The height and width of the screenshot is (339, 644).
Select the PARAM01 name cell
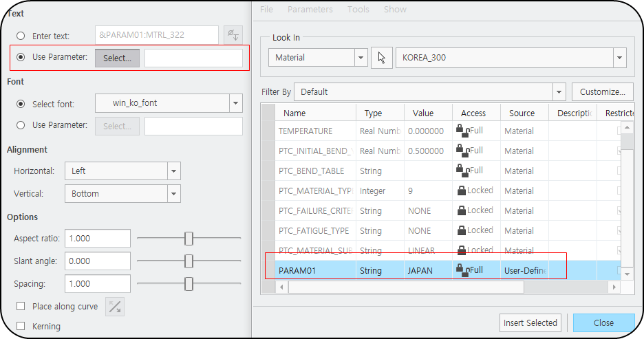(315, 270)
